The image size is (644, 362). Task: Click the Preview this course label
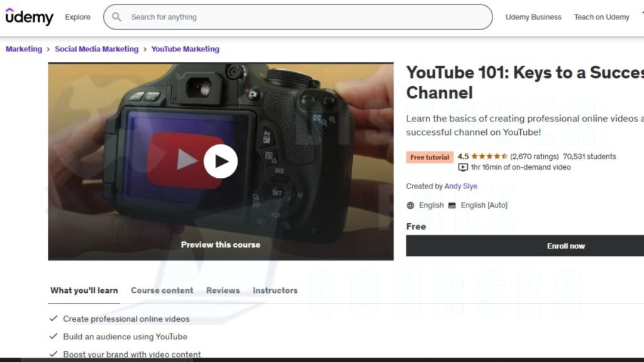pyautogui.click(x=221, y=244)
